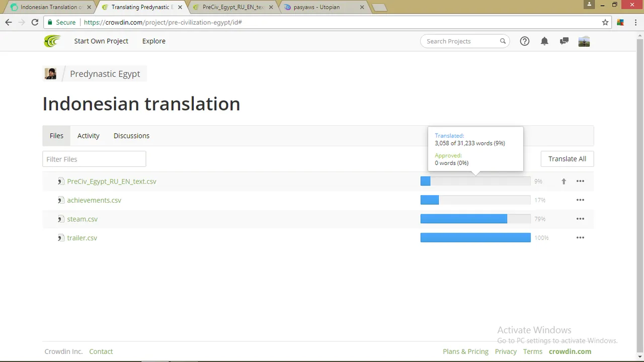Click upload arrow for PreCiv_Egypt_RU_EN_text.csv
Image resolution: width=644 pixels, height=362 pixels.
(563, 182)
